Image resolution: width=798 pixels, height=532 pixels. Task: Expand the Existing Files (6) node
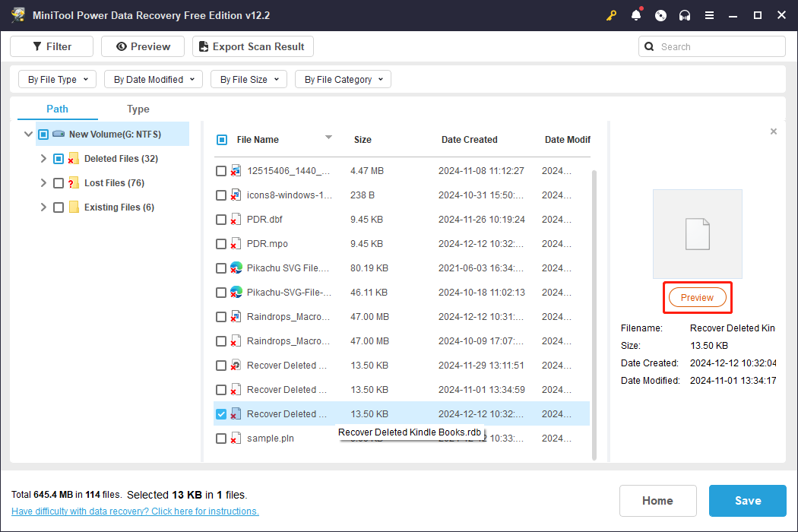[43, 207]
